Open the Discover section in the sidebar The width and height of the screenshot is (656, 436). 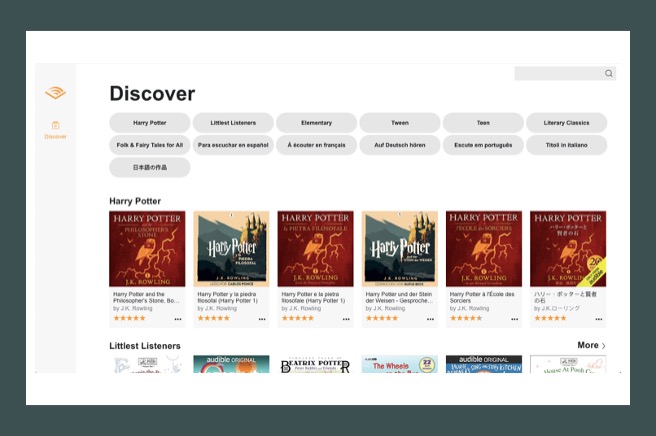click(56, 130)
